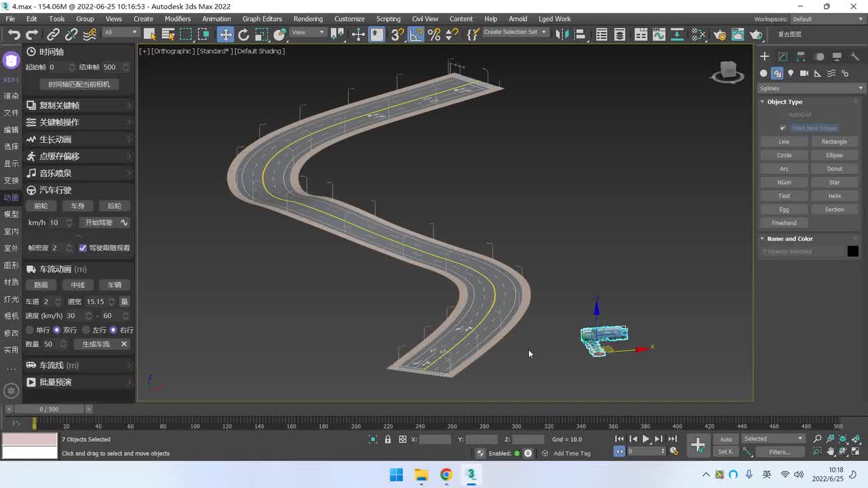Open Render Setup teapot icon
Image resolution: width=868 pixels, height=488 pixels.
720,35
